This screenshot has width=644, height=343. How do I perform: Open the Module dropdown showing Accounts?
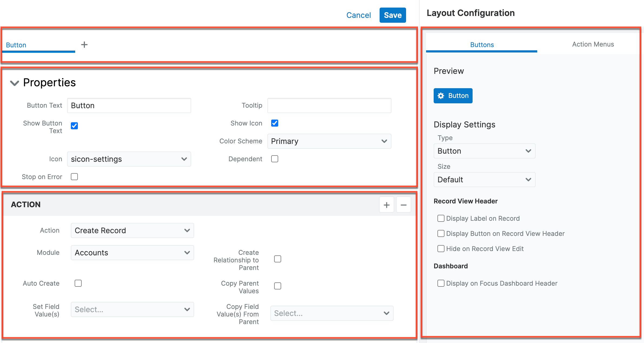click(132, 252)
